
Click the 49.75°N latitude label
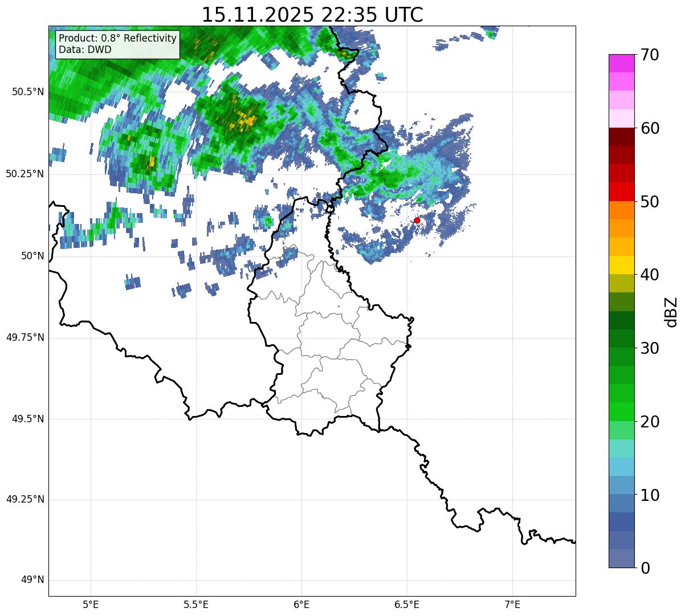pyautogui.click(x=25, y=337)
